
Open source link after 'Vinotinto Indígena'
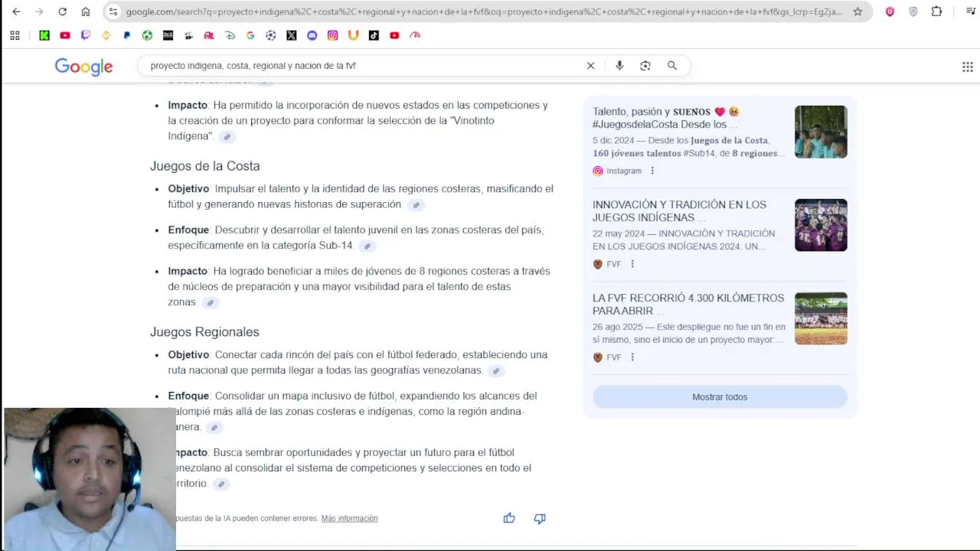coord(227,137)
